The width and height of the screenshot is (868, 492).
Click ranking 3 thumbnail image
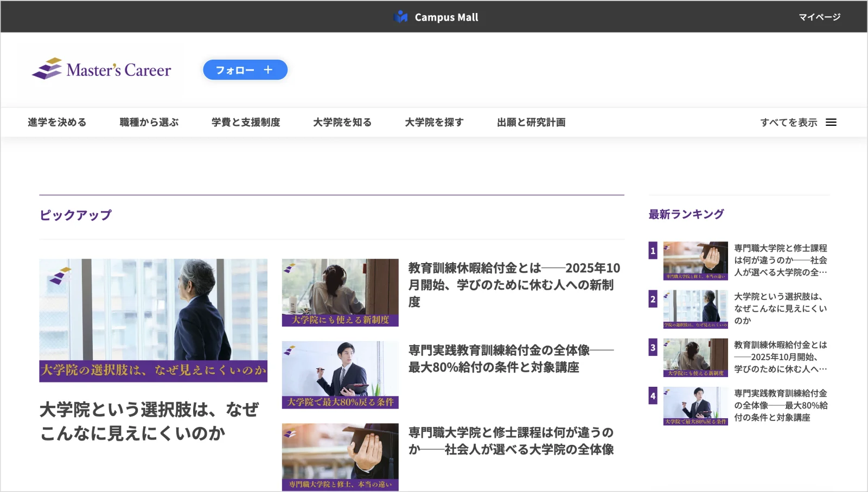(x=695, y=357)
